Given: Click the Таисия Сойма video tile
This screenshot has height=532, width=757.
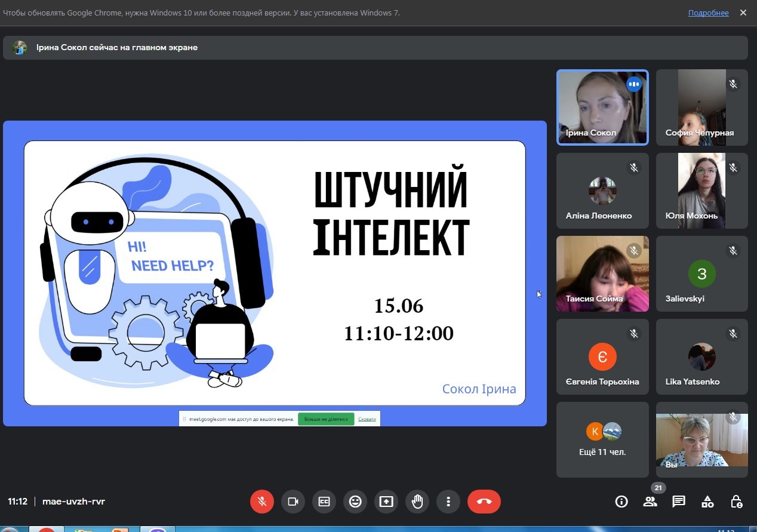Looking at the screenshot, I should coord(602,273).
